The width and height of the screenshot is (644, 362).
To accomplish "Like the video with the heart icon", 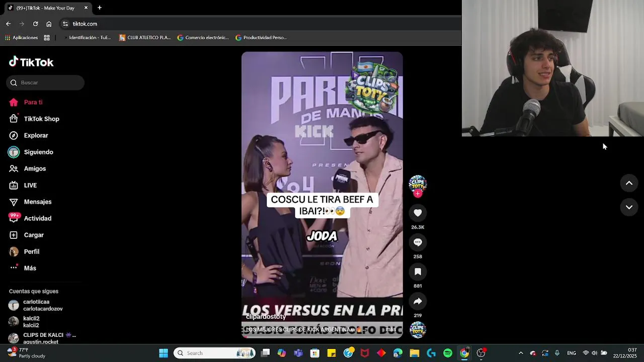I will point(418,213).
